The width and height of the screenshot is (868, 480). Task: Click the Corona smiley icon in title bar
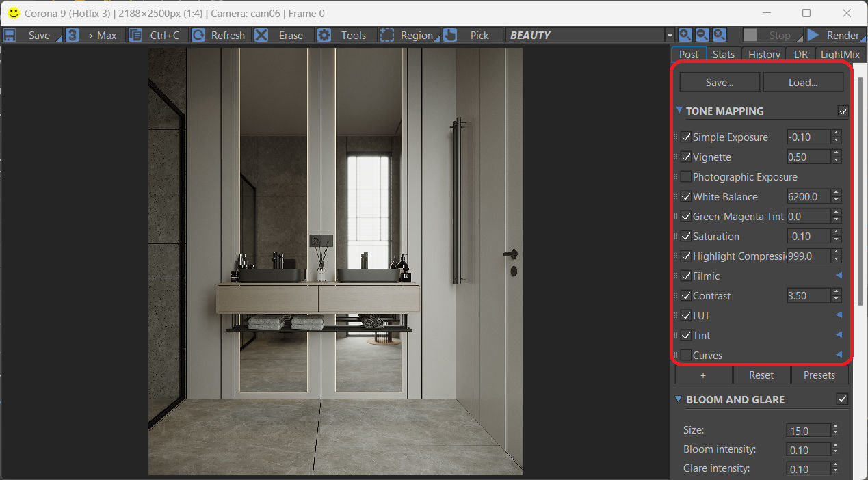tap(13, 13)
